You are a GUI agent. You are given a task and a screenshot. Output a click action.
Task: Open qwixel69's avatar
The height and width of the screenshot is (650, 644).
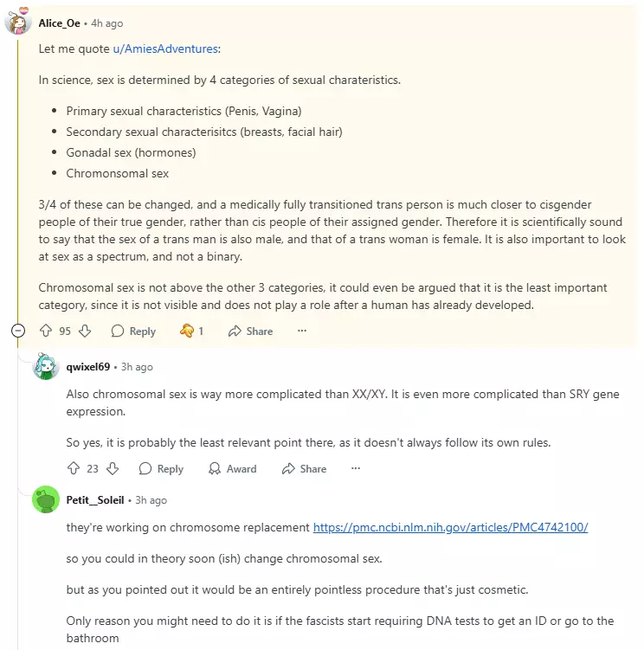[46, 367]
